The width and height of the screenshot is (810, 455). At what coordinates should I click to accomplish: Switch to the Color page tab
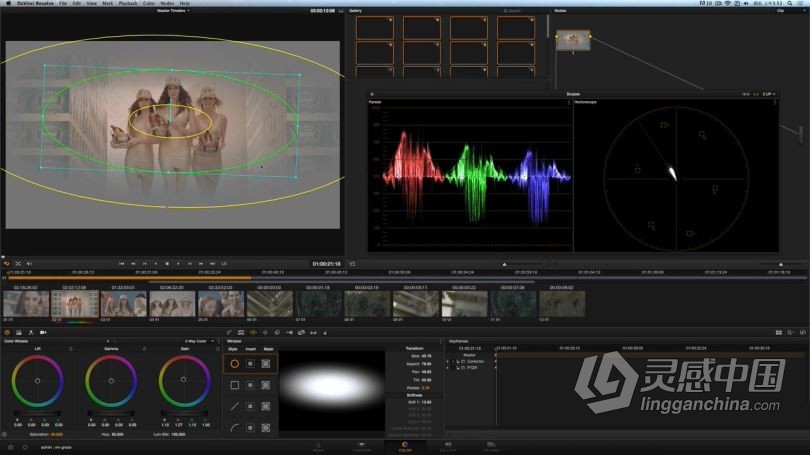coord(405,447)
